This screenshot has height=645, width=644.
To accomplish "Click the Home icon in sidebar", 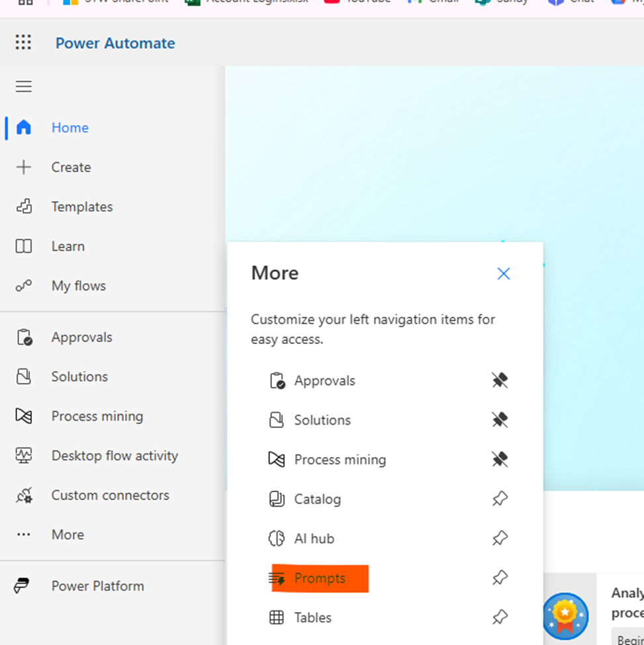I will coord(24,128).
